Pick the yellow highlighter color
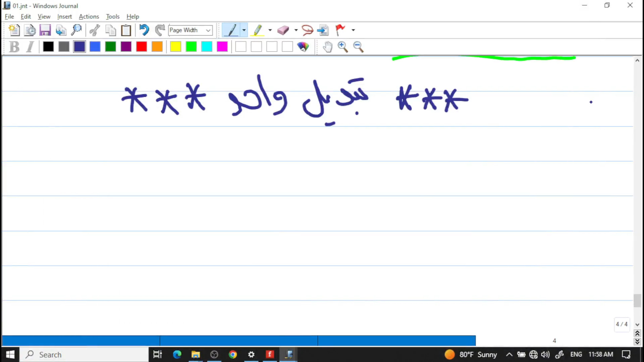Viewport: 644px width, 362px height. click(x=175, y=47)
